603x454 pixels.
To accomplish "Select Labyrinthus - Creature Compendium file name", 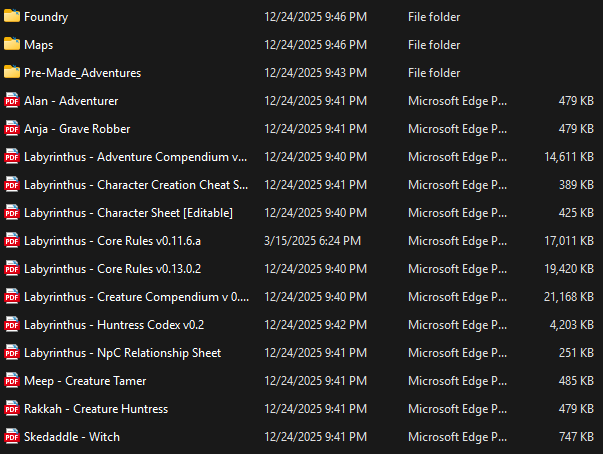I will [135, 297].
